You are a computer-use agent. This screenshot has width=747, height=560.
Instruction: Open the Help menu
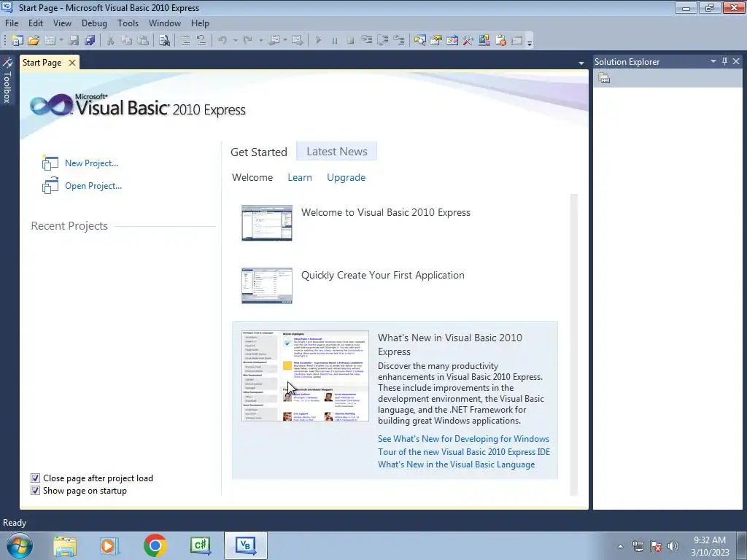[x=200, y=23]
